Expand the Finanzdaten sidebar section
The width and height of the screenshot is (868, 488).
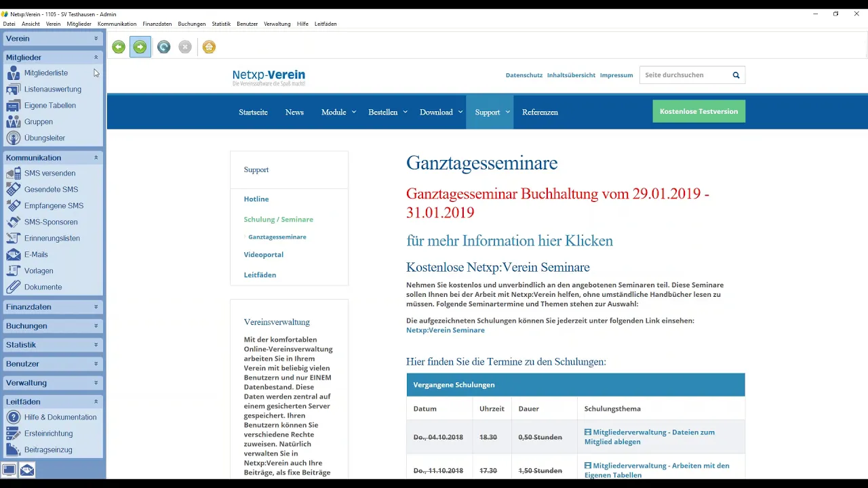click(53, 307)
